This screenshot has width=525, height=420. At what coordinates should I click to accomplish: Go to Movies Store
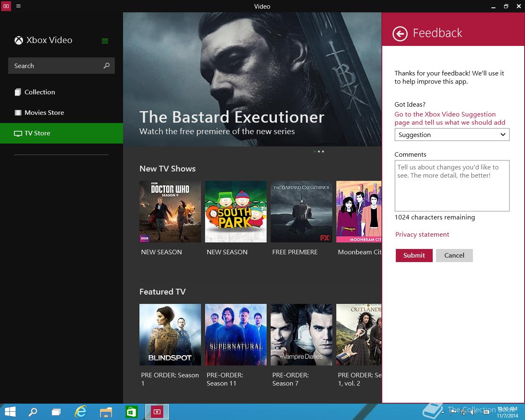click(62, 113)
